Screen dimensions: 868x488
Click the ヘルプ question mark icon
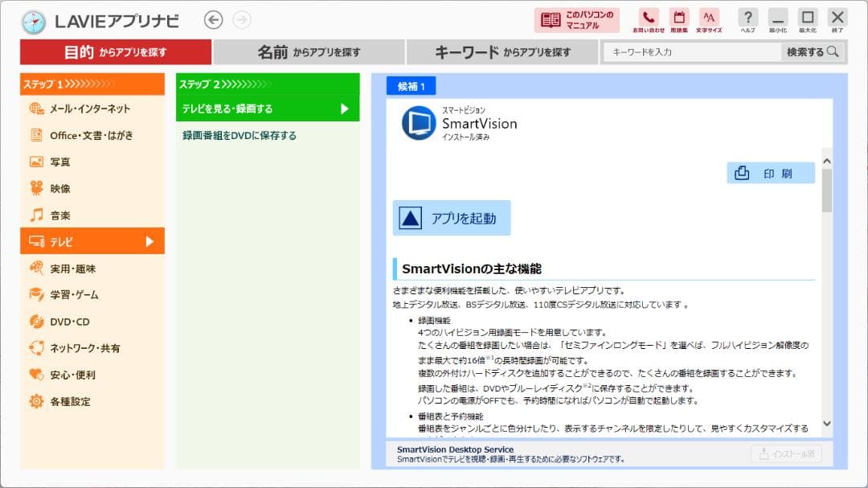click(747, 18)
